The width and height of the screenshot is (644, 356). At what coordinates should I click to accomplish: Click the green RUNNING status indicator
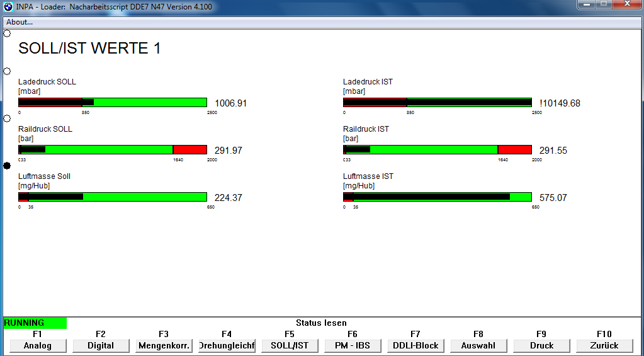pos(35,323)
